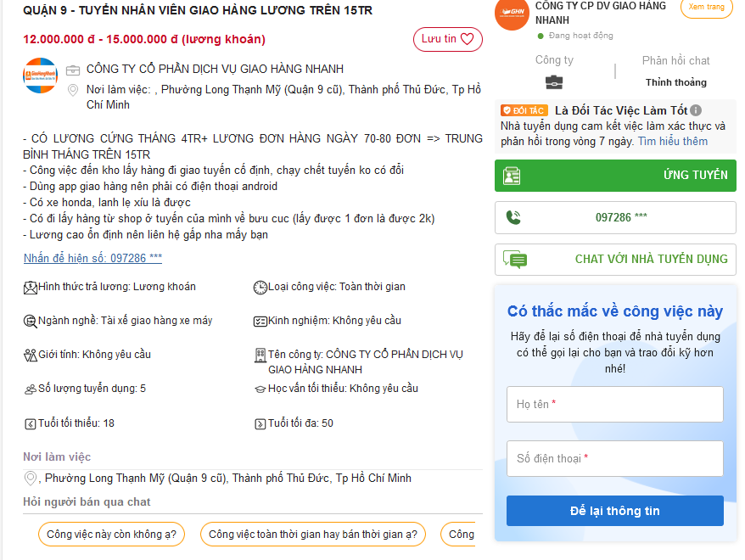Click the Giao Hàng Nhanh logo thumbnail
The height and width of the screenshot is (560, 745).
point(40,75)
